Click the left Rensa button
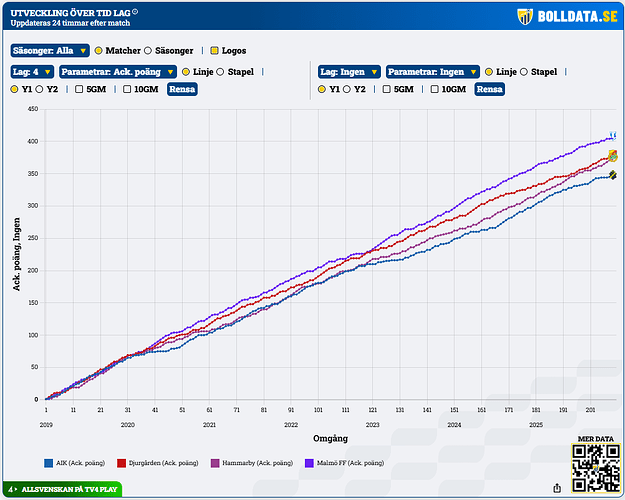Viewport: 625px width, 500px height. click(x=181, y=89)
